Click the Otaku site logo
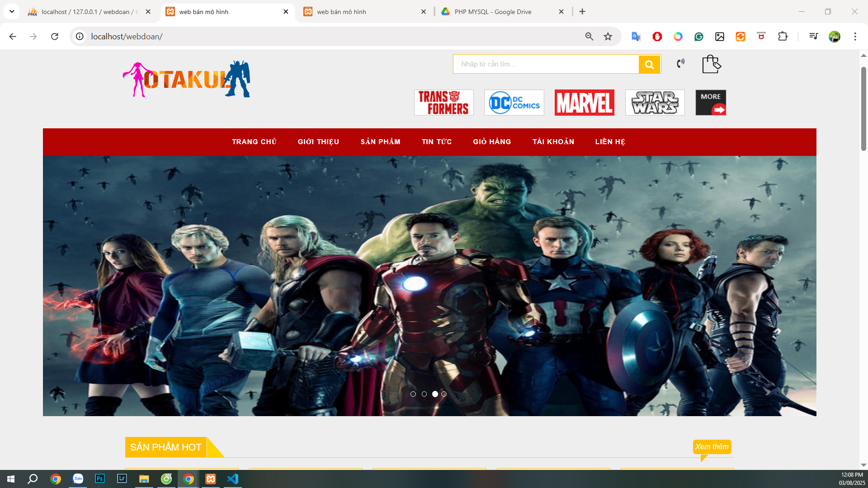This screenshot has width=868, height=488. click(x=186, y=79)
